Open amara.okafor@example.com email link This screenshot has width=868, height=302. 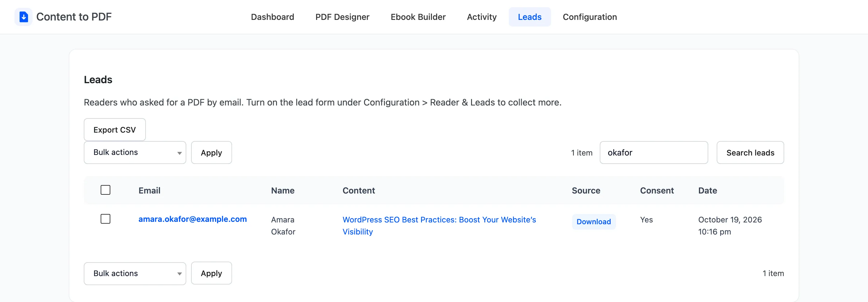click(192, 219)
